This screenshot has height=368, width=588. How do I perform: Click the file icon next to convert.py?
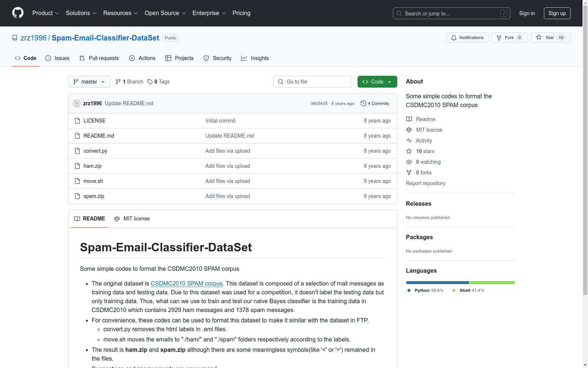click(77, 151)
